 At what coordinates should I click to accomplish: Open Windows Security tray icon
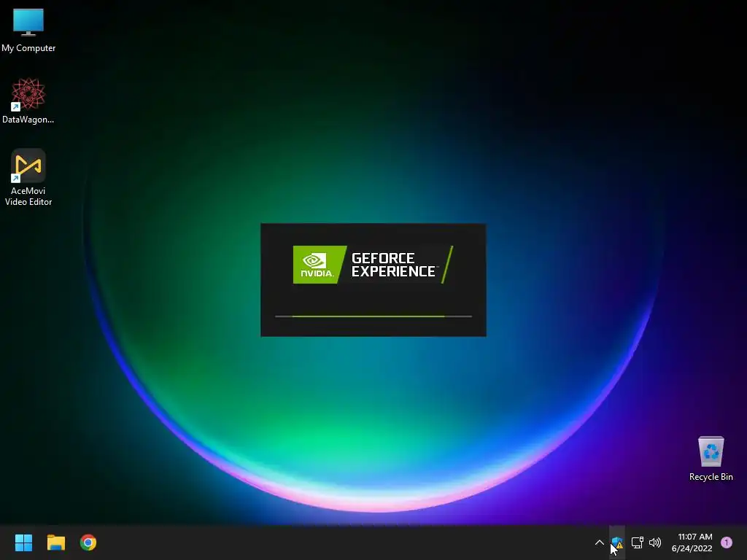617,542
